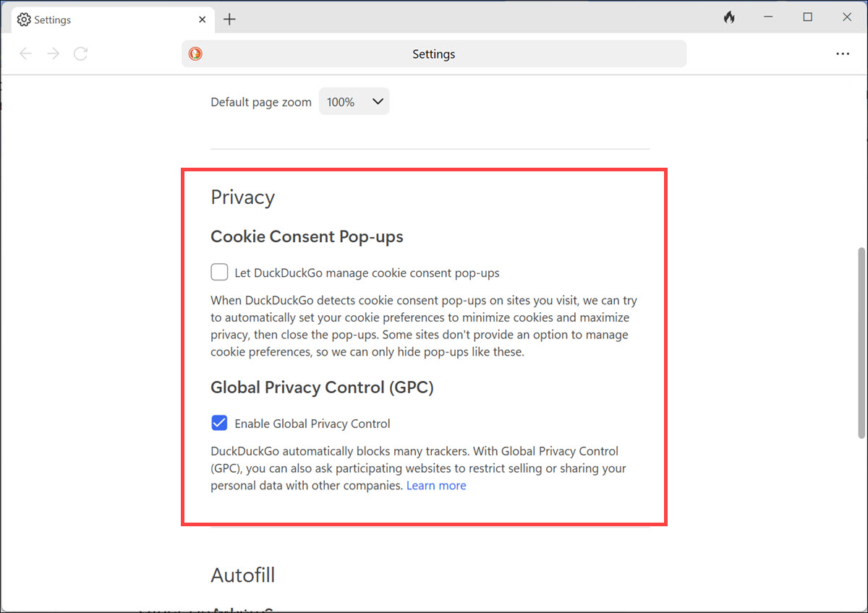Viewport: 868px width, 613px height.
Task: Click the Privacy section heading
Action: click(x=243, y=197)
